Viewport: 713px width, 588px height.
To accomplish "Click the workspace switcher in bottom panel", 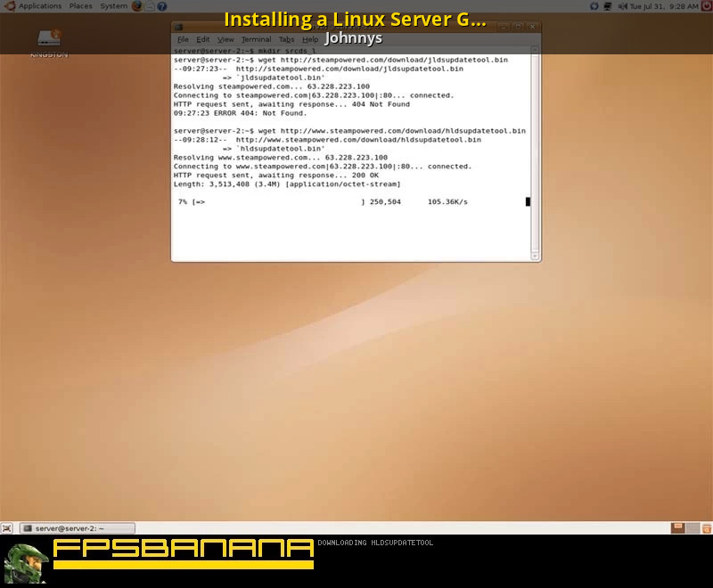I will click(x=678, y=528).
